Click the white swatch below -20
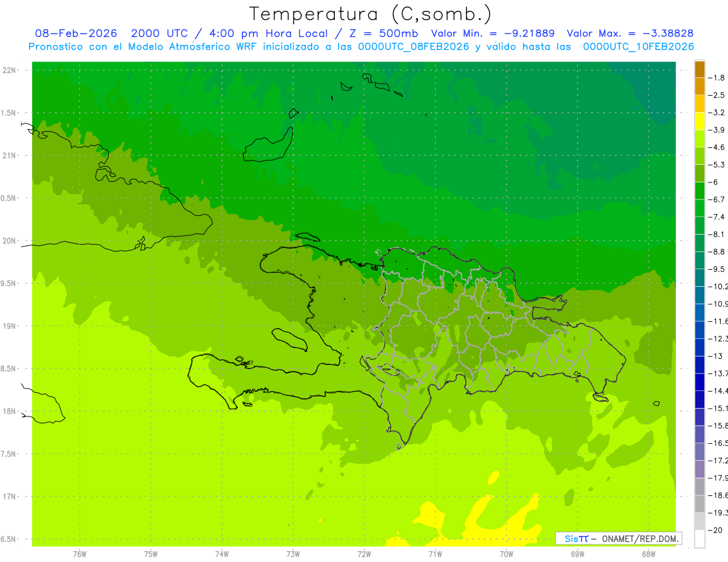Viewport: 728px width, 562px height. (699, 538)
